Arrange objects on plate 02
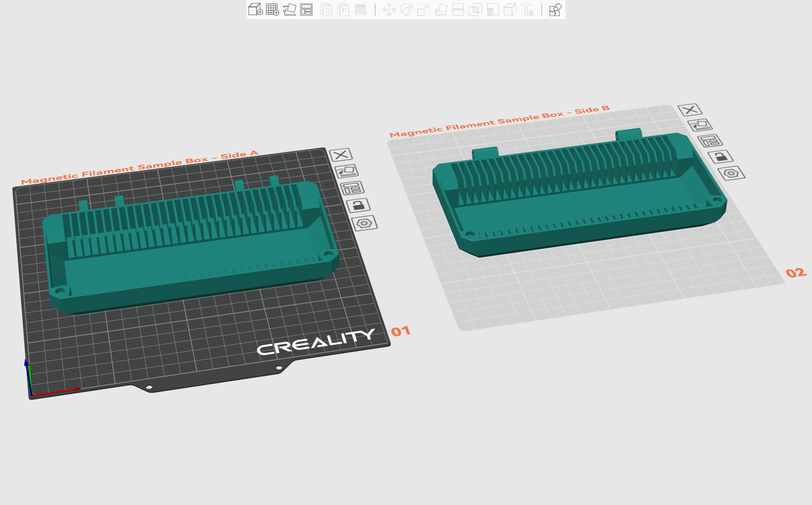812x505 pixels. point(710,141)
